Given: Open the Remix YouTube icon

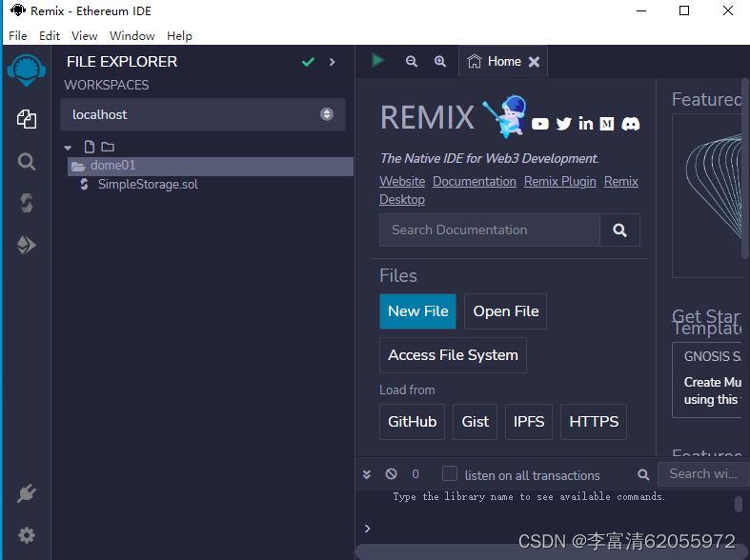Looking at the screenshot, I should 540,124.
